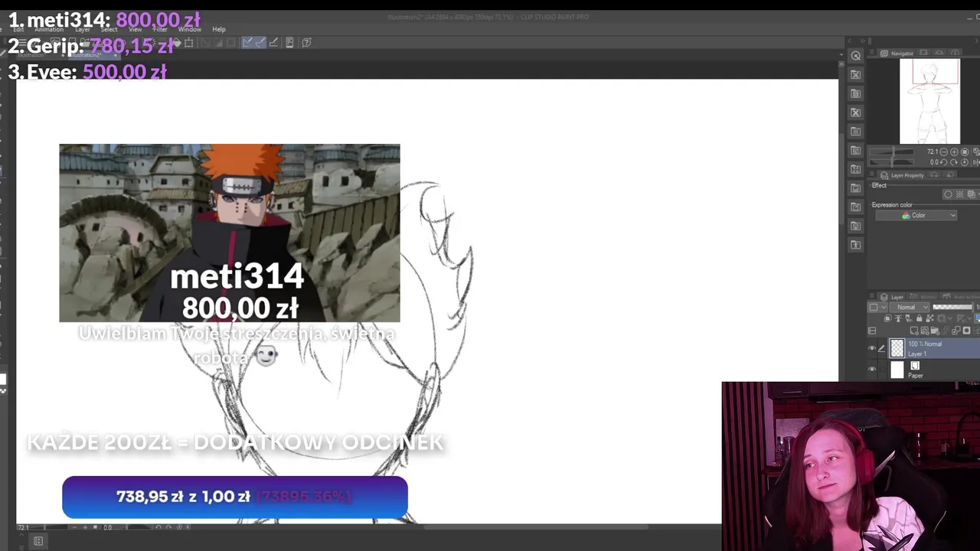Image resolution: width=980 pixels, height=551 pixels.
Task: Toggle Lock Layer padlock icon
Action: tap(919, 318)
